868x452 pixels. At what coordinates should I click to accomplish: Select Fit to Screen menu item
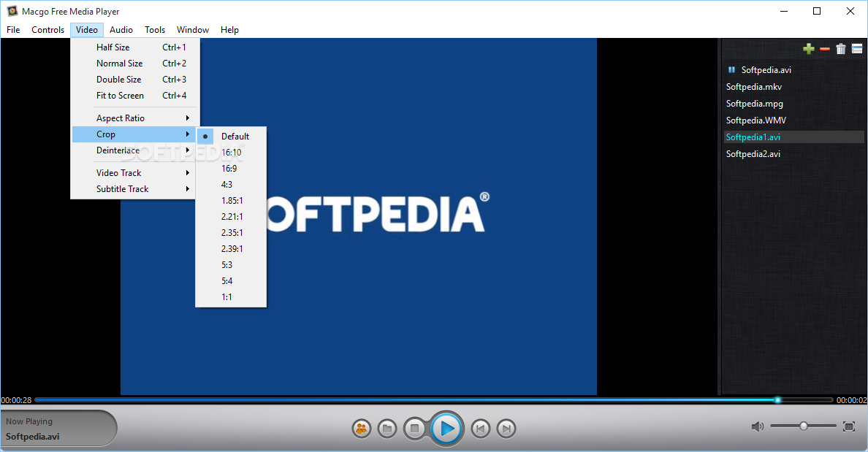pyautogui.click(x=134, y=95)
